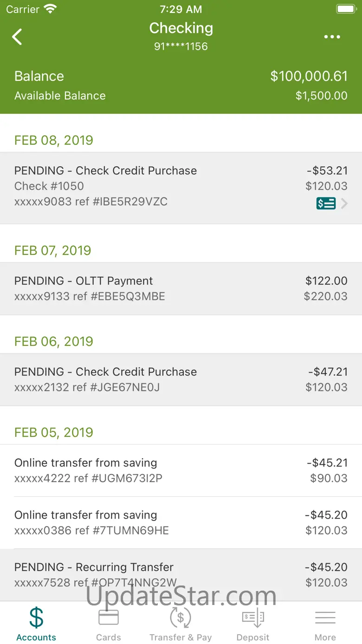
Task: Tap the Accounts dollar sign icon
Action: [x=36, y=618]
